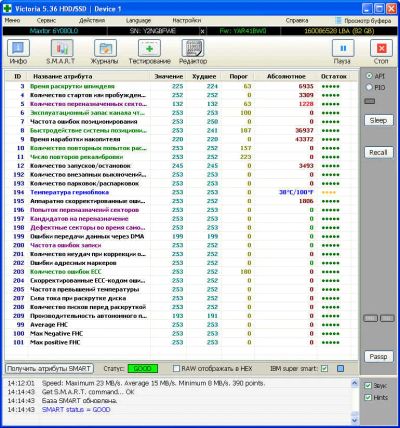Select the Частота ошибок позиционирования row
The image size is (400, 428).
tap(181, 122)
